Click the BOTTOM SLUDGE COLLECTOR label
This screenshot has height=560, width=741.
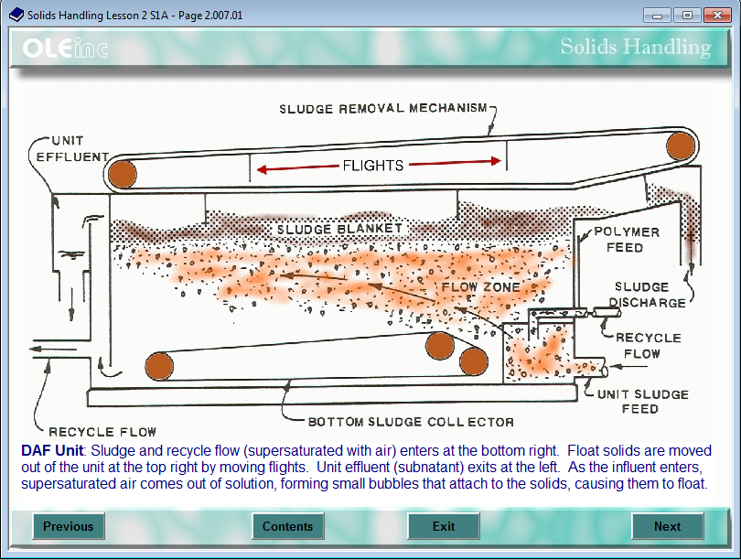coord(411,422)
